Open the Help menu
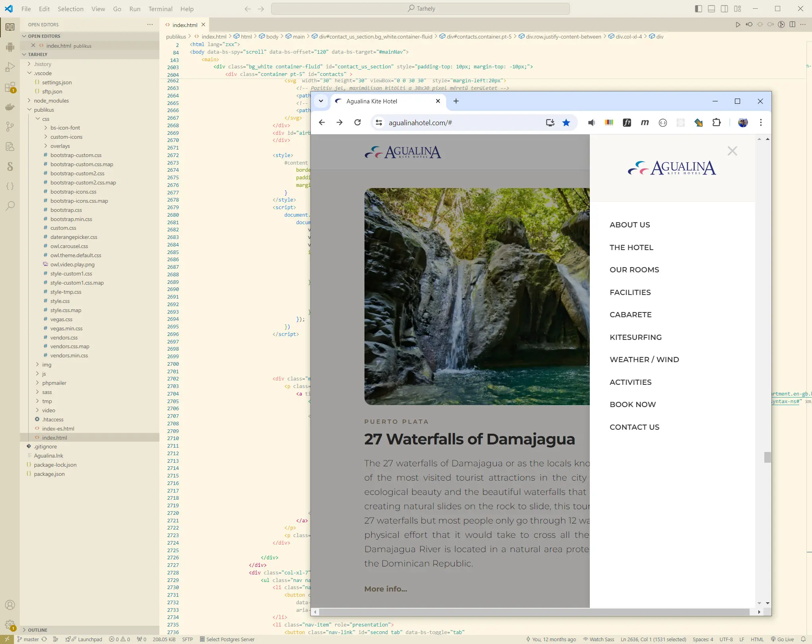Screen dimensions: 812x644 187,9
